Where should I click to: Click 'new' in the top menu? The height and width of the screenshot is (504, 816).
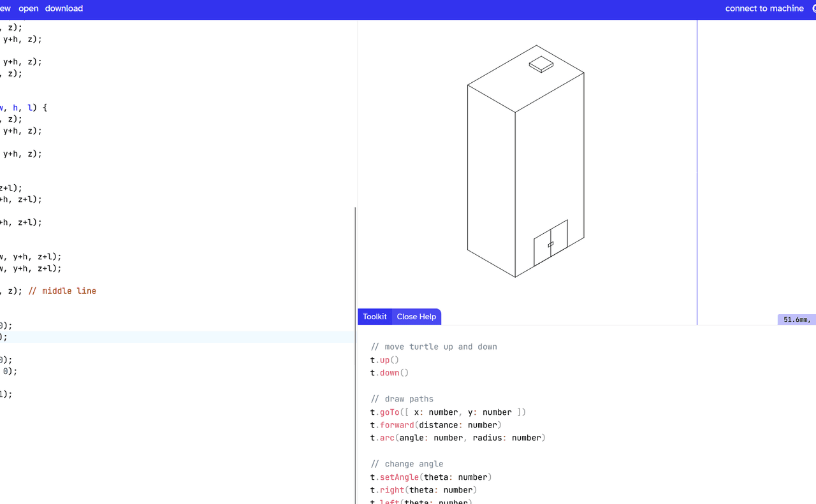pyautogui.click(x=5, y=9)
